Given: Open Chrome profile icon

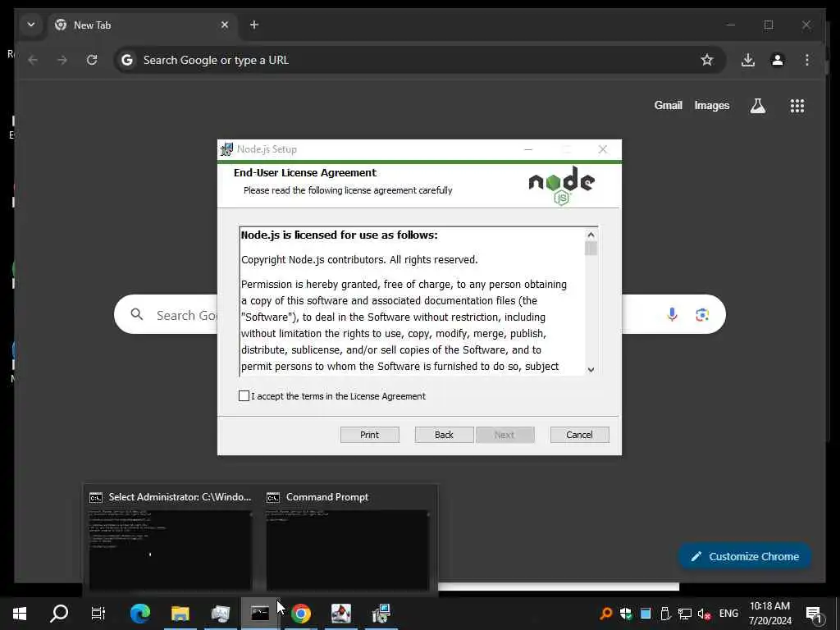Looking at the screenshot, I should click(x=778, y=60).
